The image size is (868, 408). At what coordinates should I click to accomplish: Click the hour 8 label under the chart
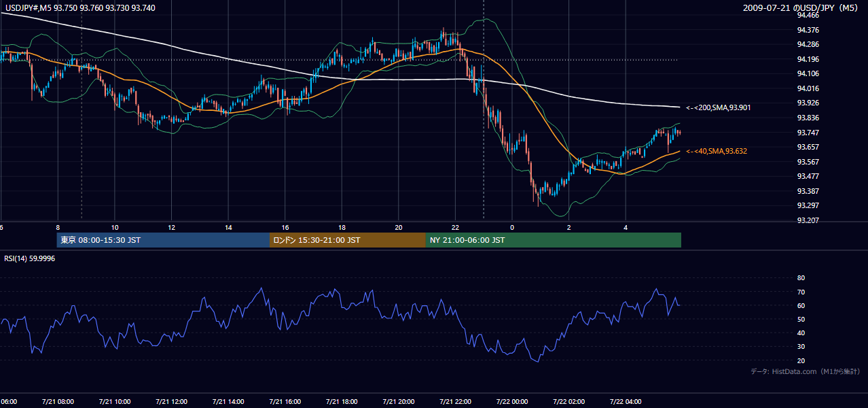pyautogui.click(x=58, y=227)
